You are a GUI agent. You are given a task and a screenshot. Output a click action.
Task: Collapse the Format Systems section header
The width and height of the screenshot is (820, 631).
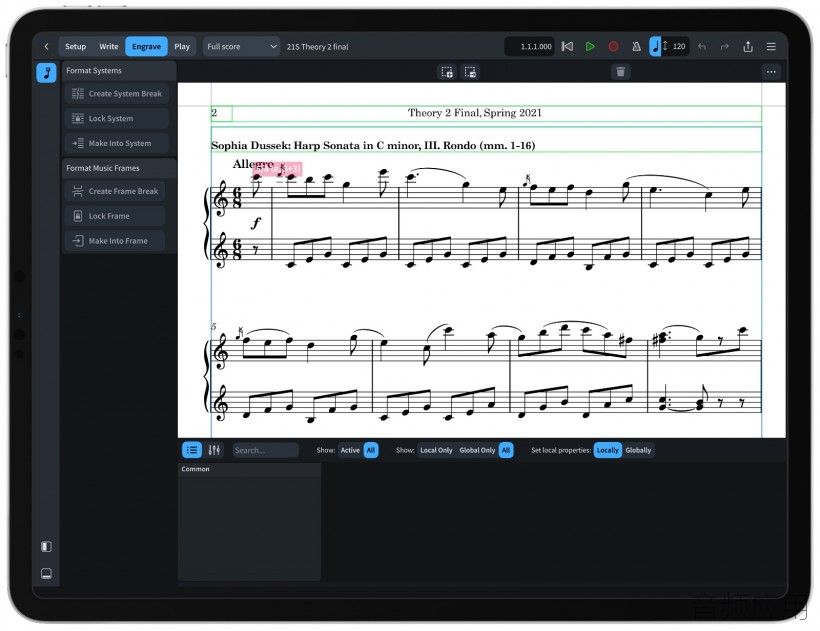(119, 71)
